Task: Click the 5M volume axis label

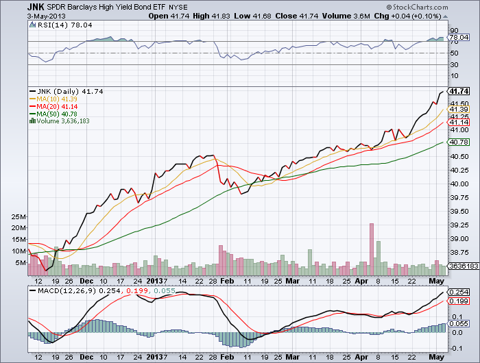Action: [21, 263]
